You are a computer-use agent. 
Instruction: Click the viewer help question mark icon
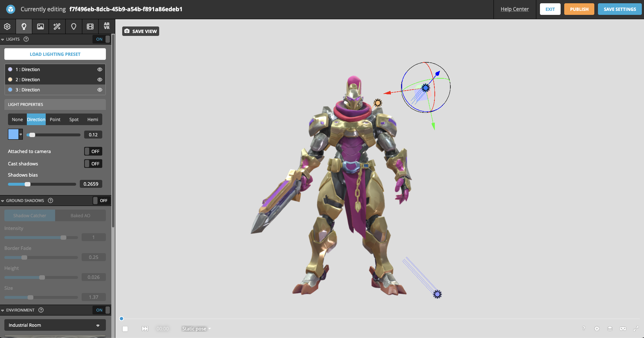pyautogui.click(x=584, y=329)
